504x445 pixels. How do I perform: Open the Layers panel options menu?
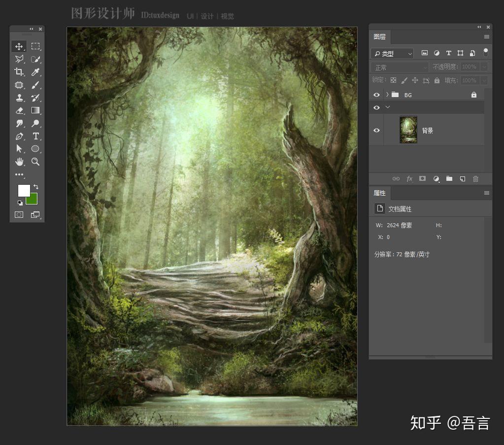(x=486, y=37)
